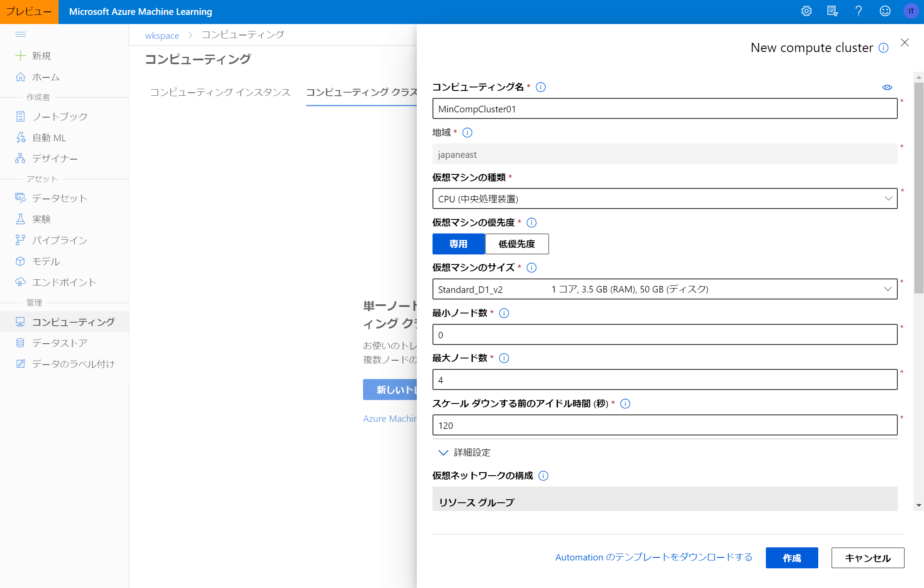
Task: Select 専用 virtual machine priority
Action: pyautogui.click(x=458, y=244)
